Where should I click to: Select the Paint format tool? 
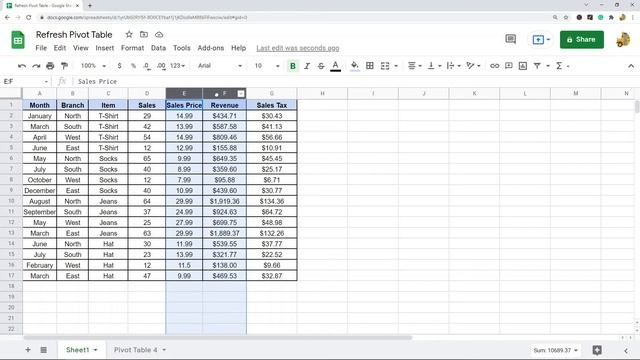point(64,66)
